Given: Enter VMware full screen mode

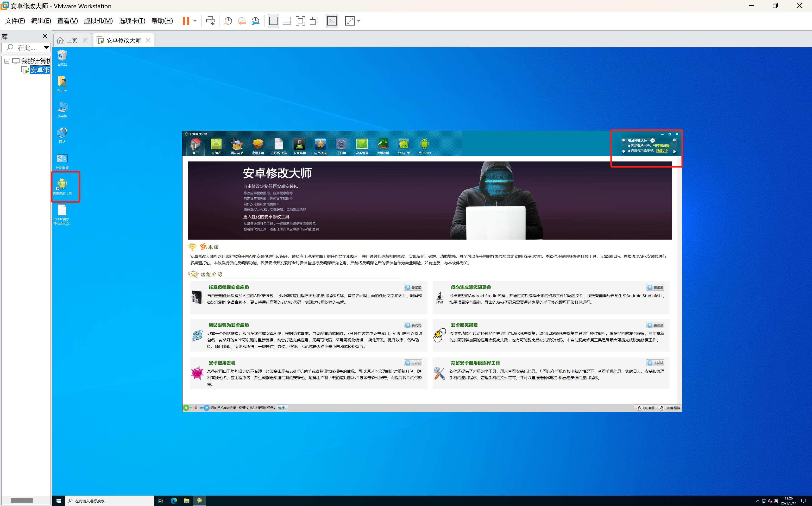Looking at the screenshot, I should (x=300, y=21).
